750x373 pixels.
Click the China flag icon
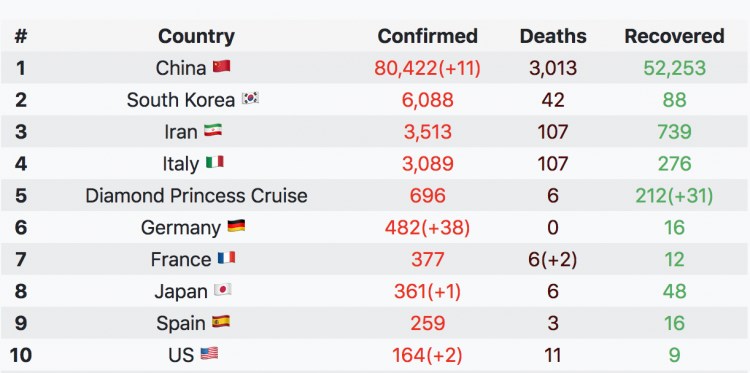pyautogui.click(x=221, y=66)
